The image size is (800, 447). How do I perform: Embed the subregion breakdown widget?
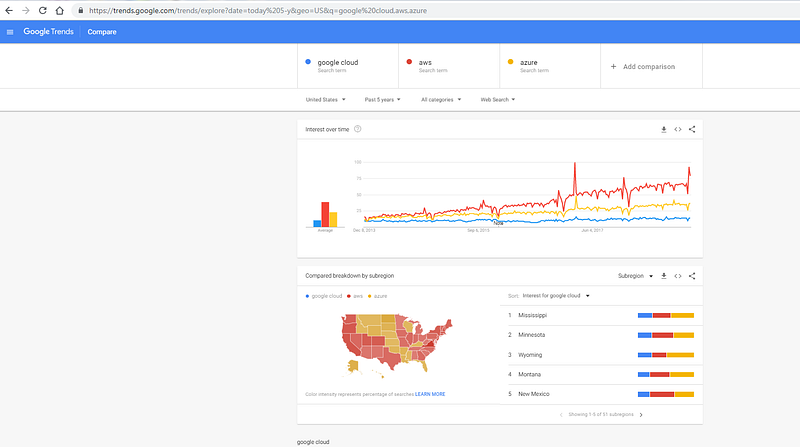[x=678, y=276]
